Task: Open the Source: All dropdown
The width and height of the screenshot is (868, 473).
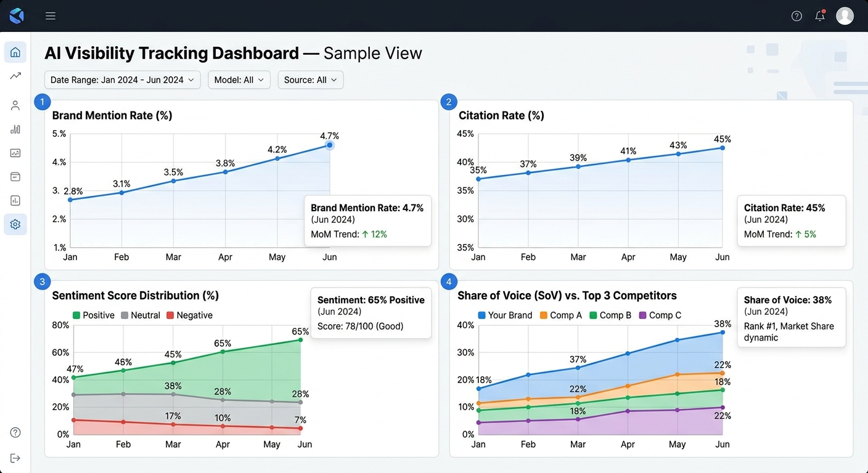Action: click(310, 79)
